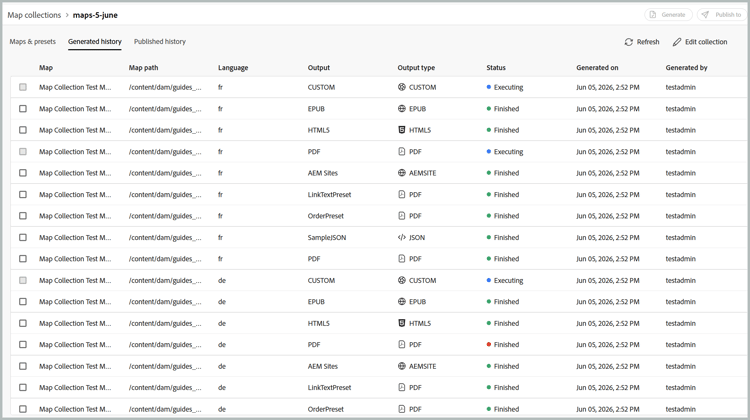750x420 pixels.
Task: Click EPUB output type icon in de row
Action: coord(402,301)
